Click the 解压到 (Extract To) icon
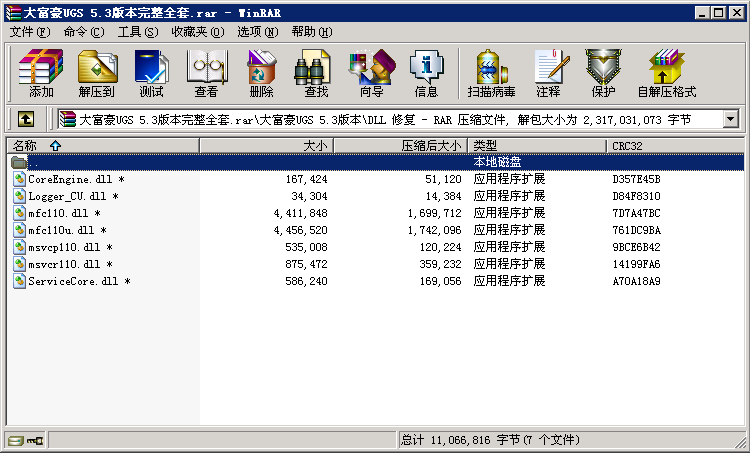Viewport: 750px width, 453px height. pos(96,73)
